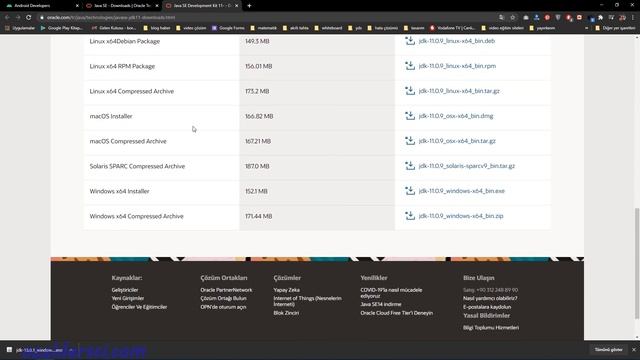Open E-postalara kaydolun footer link
The image size is (640, 360).
487,307
